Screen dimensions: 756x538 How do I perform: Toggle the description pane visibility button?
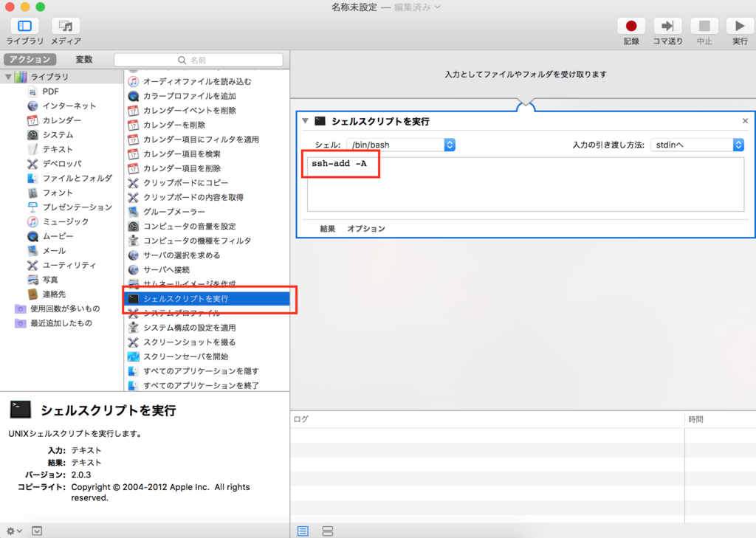pyautogui.click(x=37, y=531)
